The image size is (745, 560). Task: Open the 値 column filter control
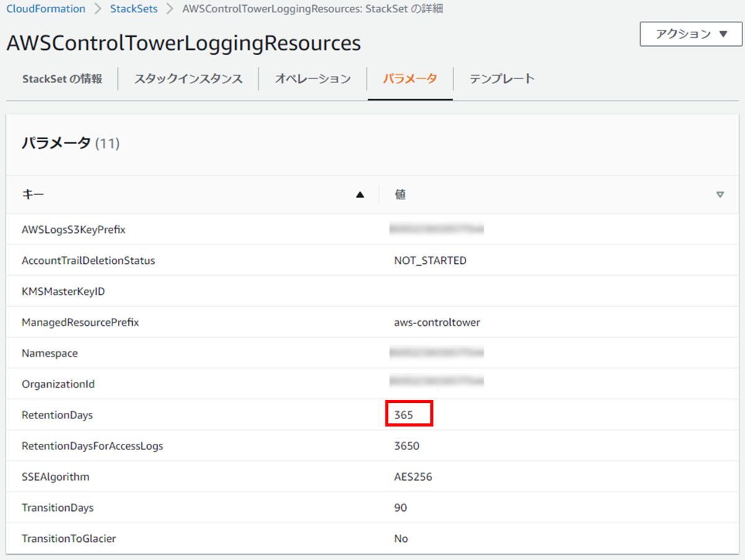click(x=720, y=194)
